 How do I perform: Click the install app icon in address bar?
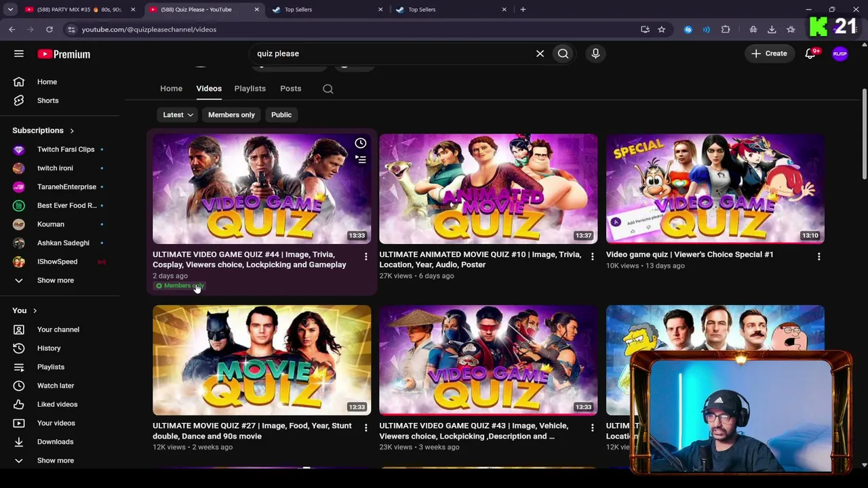645,29
